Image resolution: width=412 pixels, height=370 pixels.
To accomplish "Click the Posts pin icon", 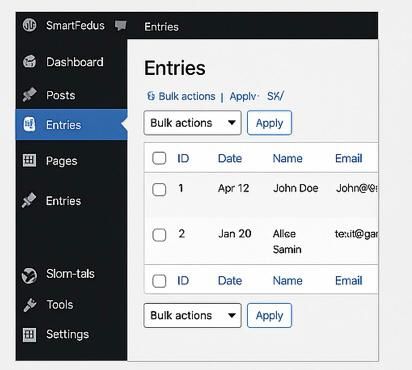I will 29,95.
